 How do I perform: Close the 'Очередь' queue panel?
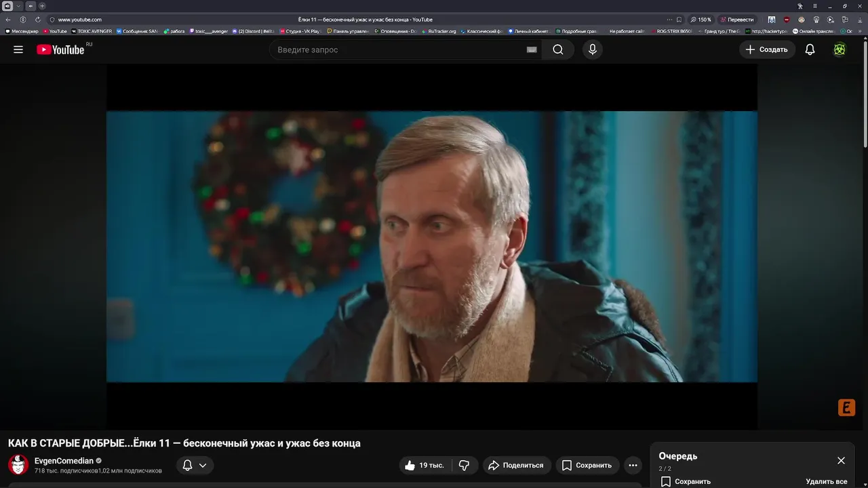[x=841, y=460]
